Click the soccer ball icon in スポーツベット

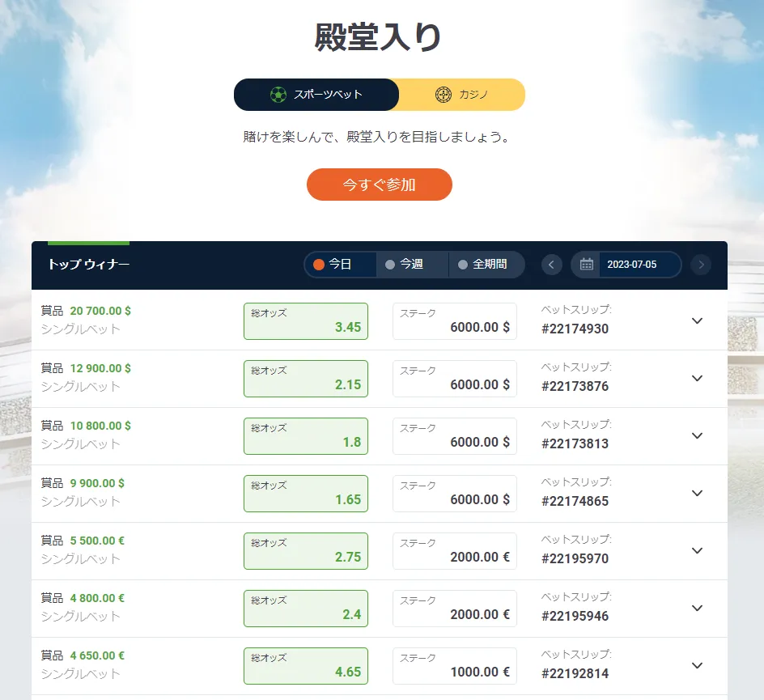click(278, 95)
